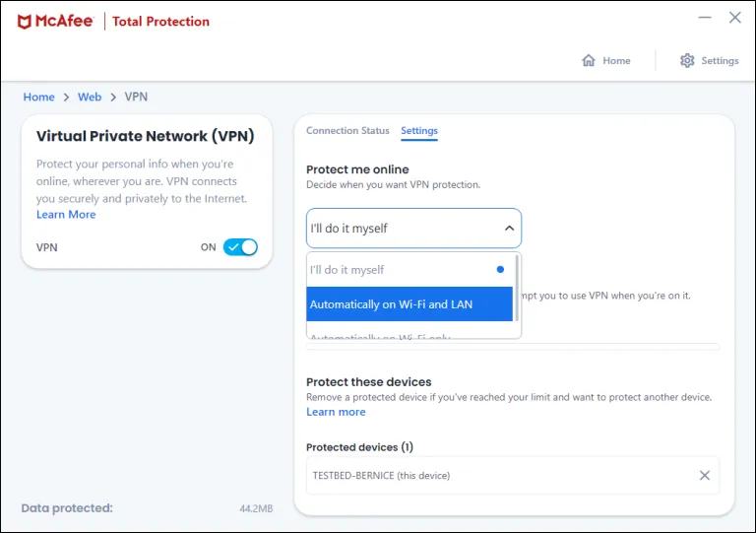
Task: Navigate to Web in the breadcrumb
Action: [x=90, y=97]
